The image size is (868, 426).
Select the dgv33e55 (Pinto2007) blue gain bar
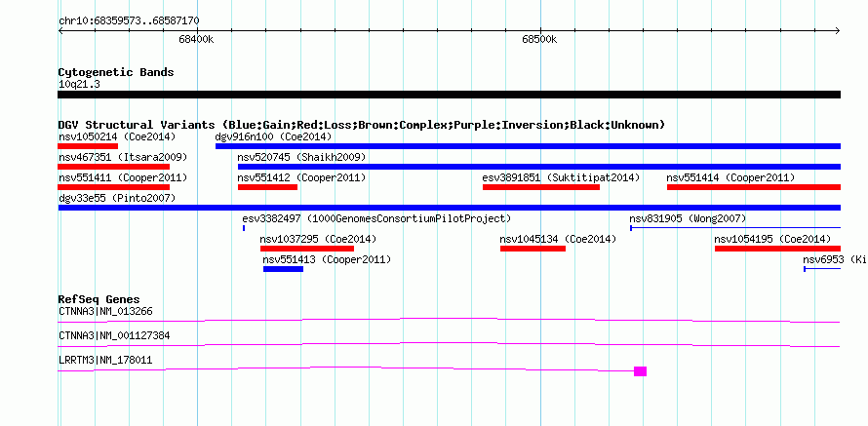pos(449,208)
